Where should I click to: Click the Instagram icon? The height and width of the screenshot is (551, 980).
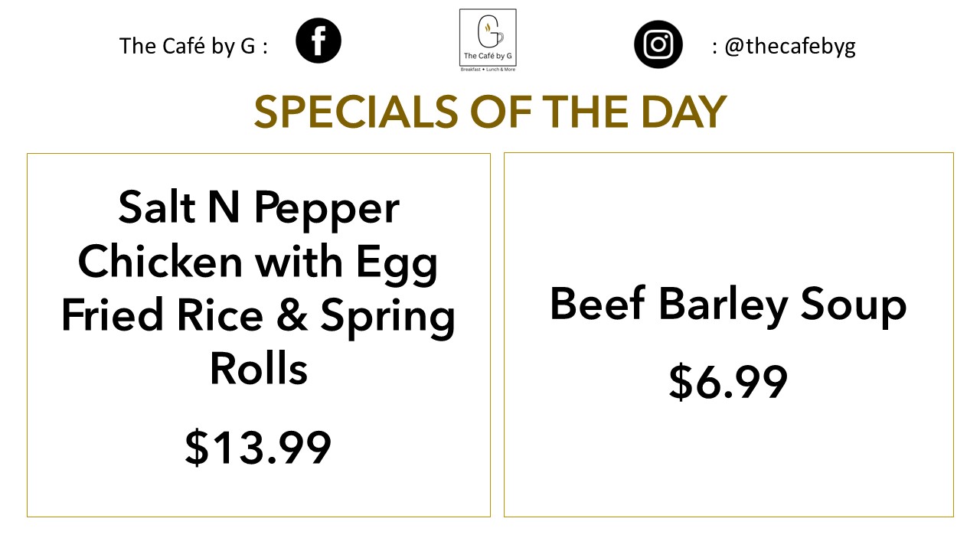pyautogui.click(x=658, y=44)
